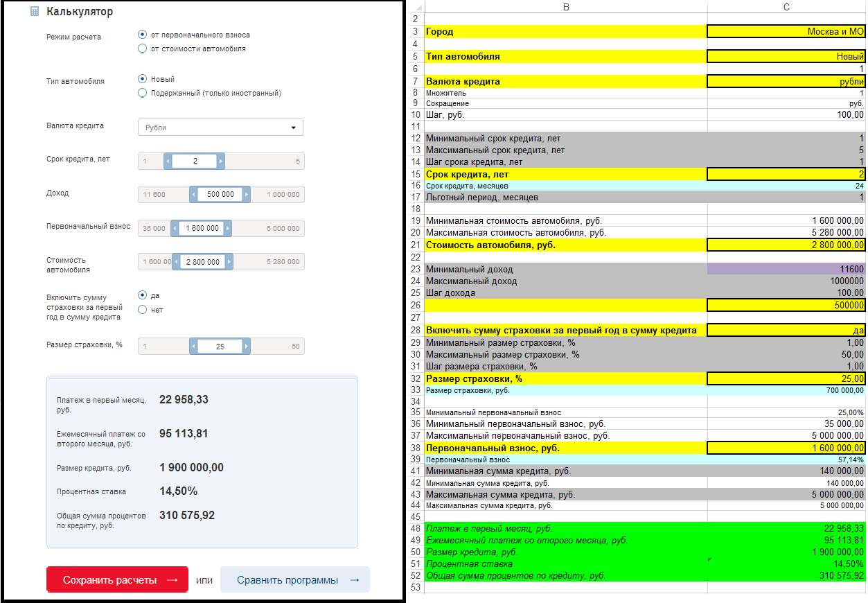Click calculator interest rate value 14,50%
This screenshot has width=868, height=603.
178,491
